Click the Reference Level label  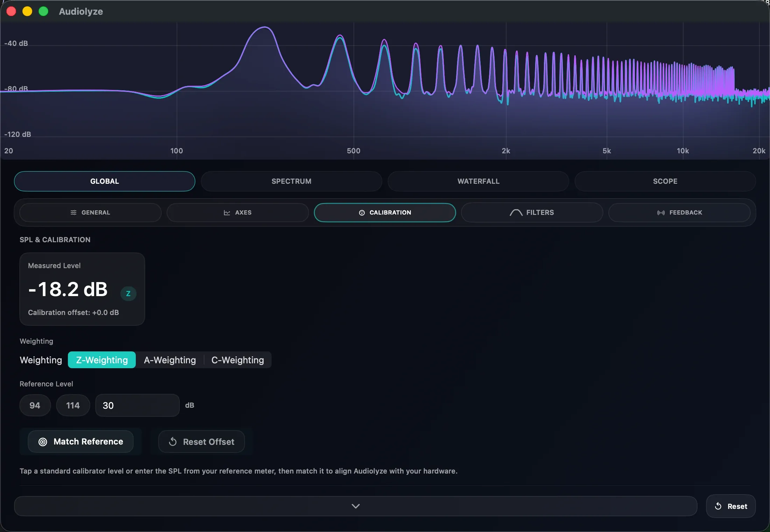click(x=46, y=384)
